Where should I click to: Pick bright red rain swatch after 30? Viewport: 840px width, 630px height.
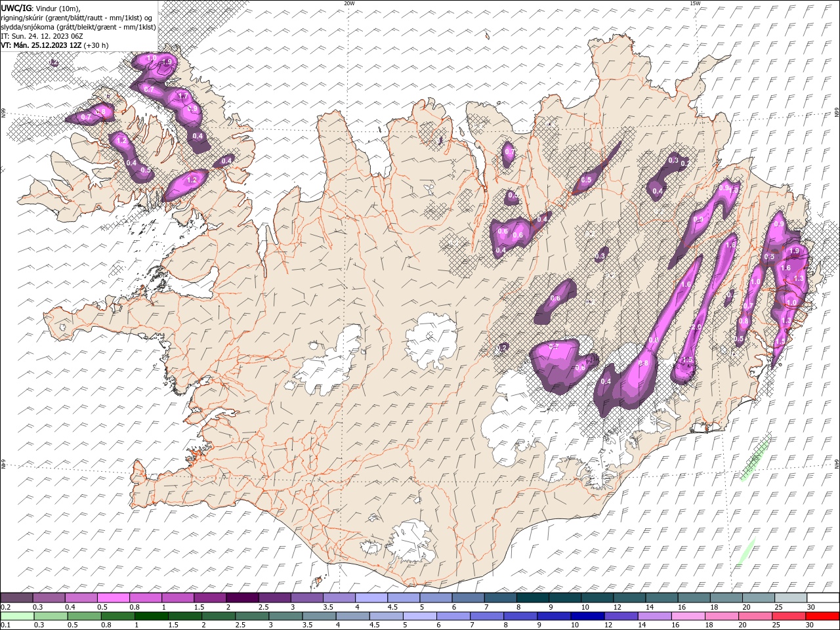(822, 616)
